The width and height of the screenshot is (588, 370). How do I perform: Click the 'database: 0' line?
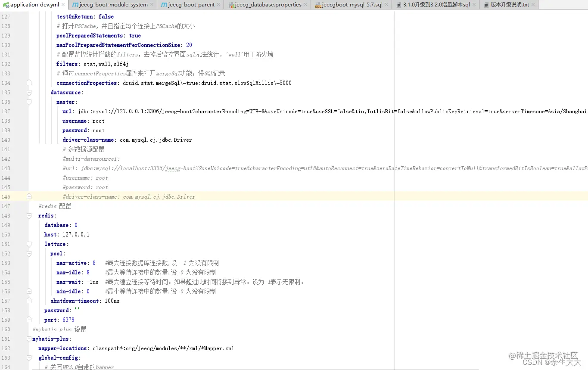(61, 225)
